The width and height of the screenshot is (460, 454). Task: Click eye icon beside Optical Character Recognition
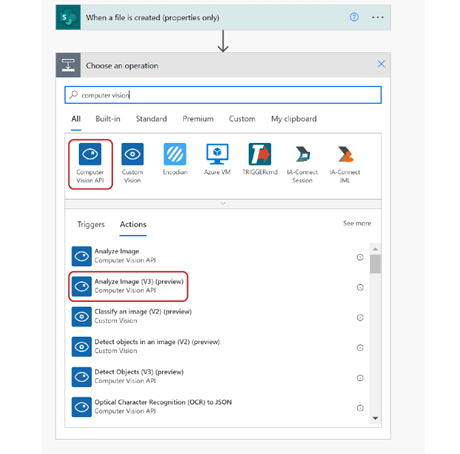[x=81, y=407]
